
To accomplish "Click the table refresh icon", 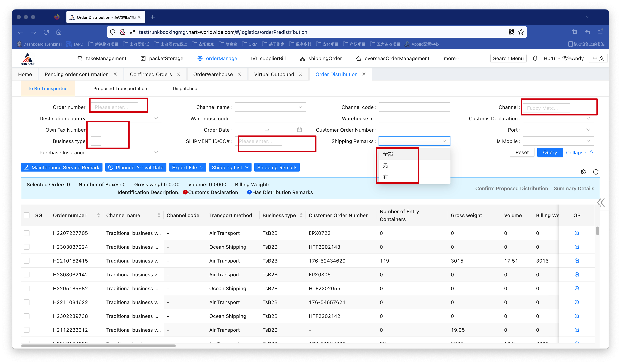I will click(596, 172).
